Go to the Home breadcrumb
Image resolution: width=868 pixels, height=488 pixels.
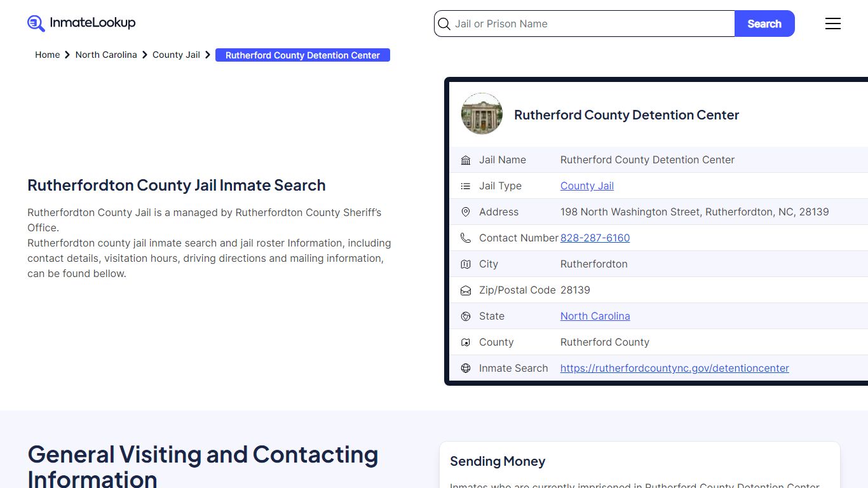tap(47, 55)
